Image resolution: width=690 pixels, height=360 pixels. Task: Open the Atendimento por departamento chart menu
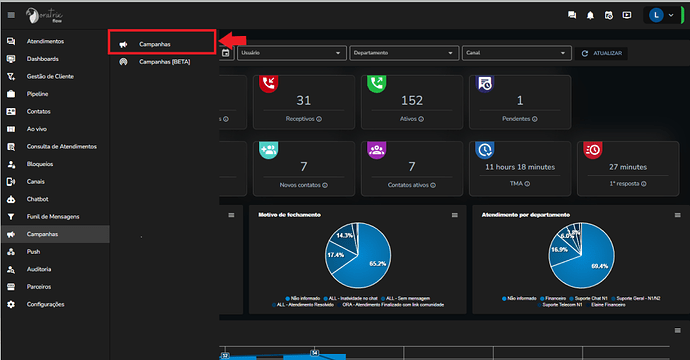point(678,215)
